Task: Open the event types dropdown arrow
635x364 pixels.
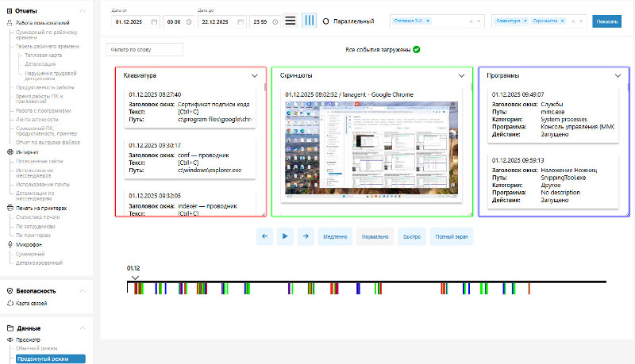Action: click(583, 21)
